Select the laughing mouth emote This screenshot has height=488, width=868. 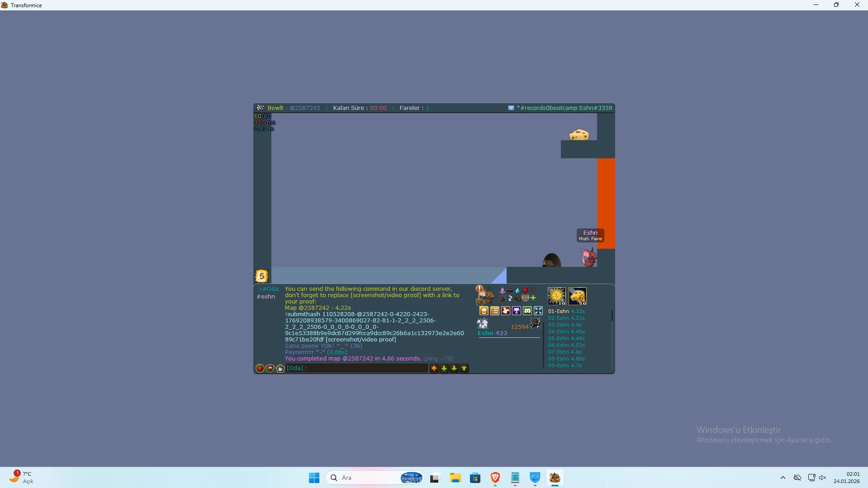pyautogui.click(x=510, y=291)
